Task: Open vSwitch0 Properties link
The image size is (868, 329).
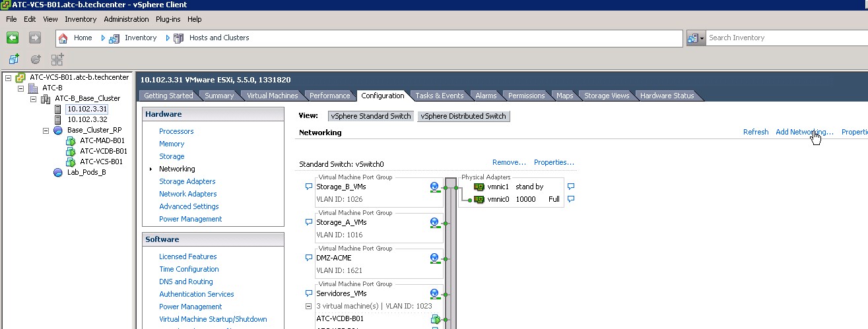Action: click(553, 162)
